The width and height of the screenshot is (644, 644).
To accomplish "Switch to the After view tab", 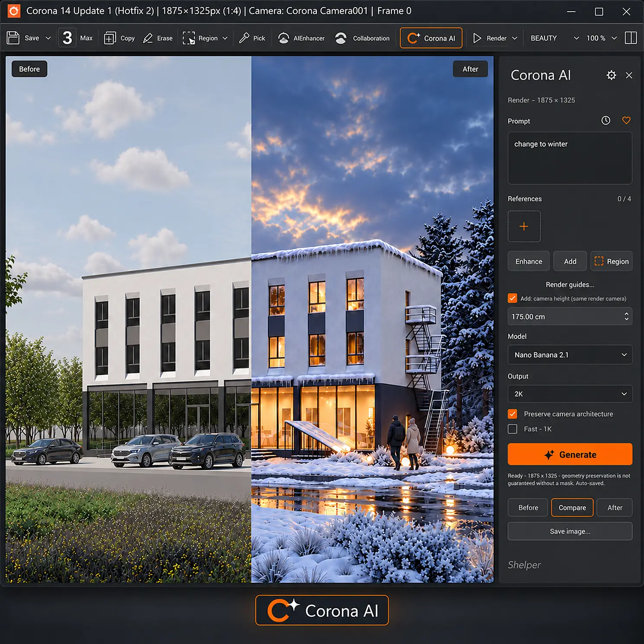I will [615, 508].
